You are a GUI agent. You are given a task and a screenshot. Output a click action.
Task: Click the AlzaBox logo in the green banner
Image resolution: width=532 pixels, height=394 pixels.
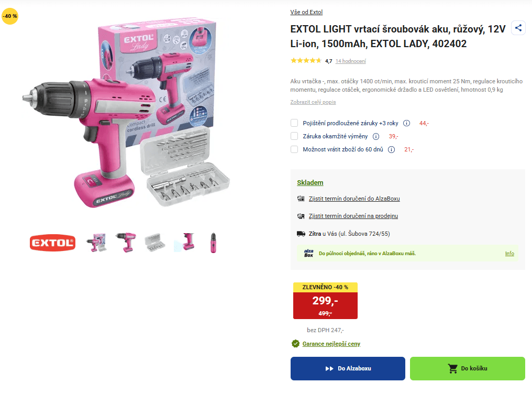(x=308, y=254)
